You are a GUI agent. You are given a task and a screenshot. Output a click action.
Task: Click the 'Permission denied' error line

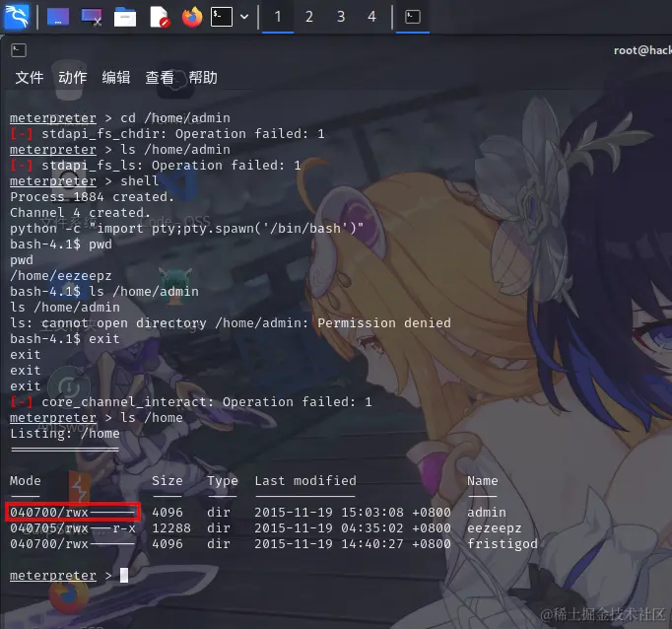(231, 322)
